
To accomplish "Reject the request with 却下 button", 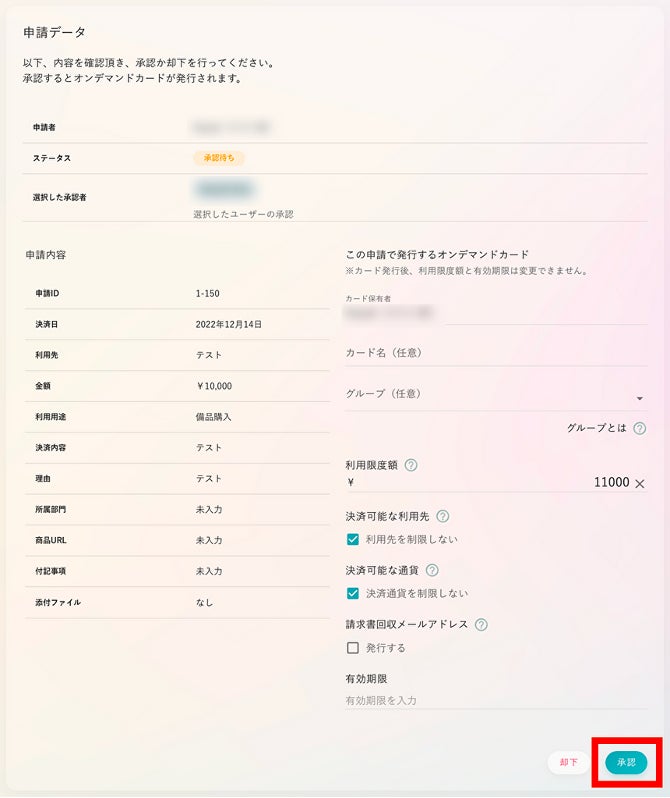I will pos(569,762).
